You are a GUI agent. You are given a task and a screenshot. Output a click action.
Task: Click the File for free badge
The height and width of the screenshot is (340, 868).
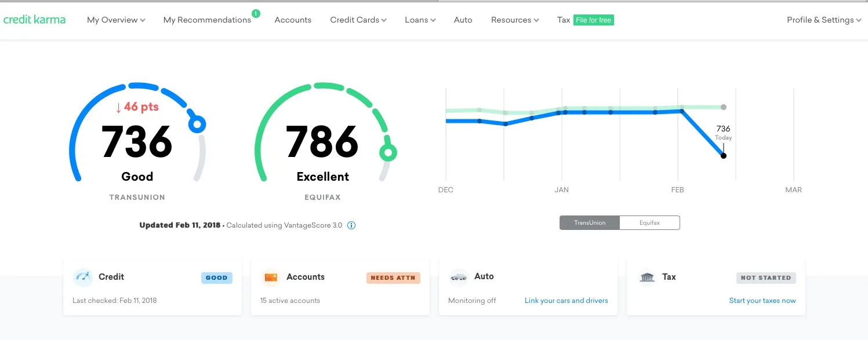(593, 20)
